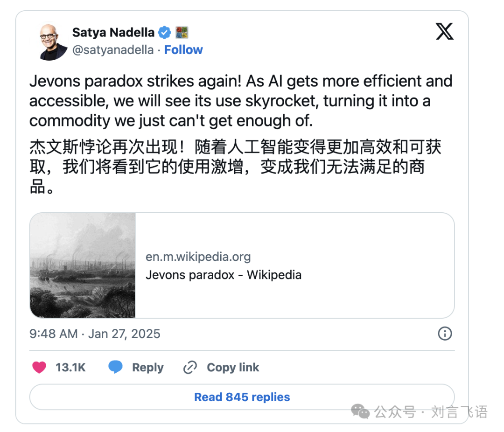Click the 13.1K likes count
The width and height of the screenshot is (504, 432).
[x=71, y=368]
